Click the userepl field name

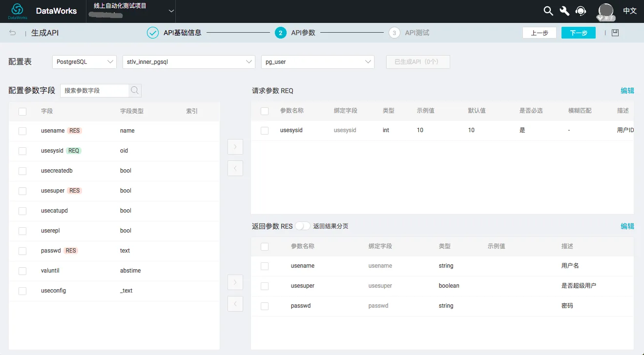[50, 231]
